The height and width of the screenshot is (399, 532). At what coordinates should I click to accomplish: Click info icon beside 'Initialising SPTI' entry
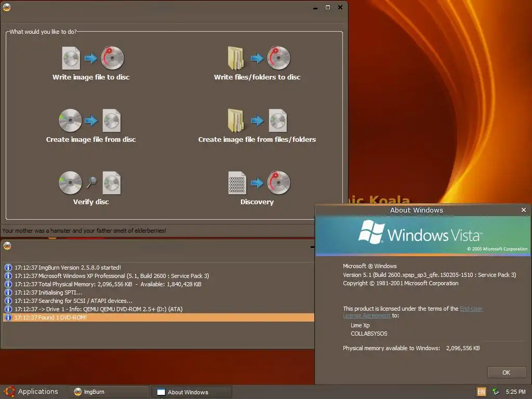click(x=8, y=292)
